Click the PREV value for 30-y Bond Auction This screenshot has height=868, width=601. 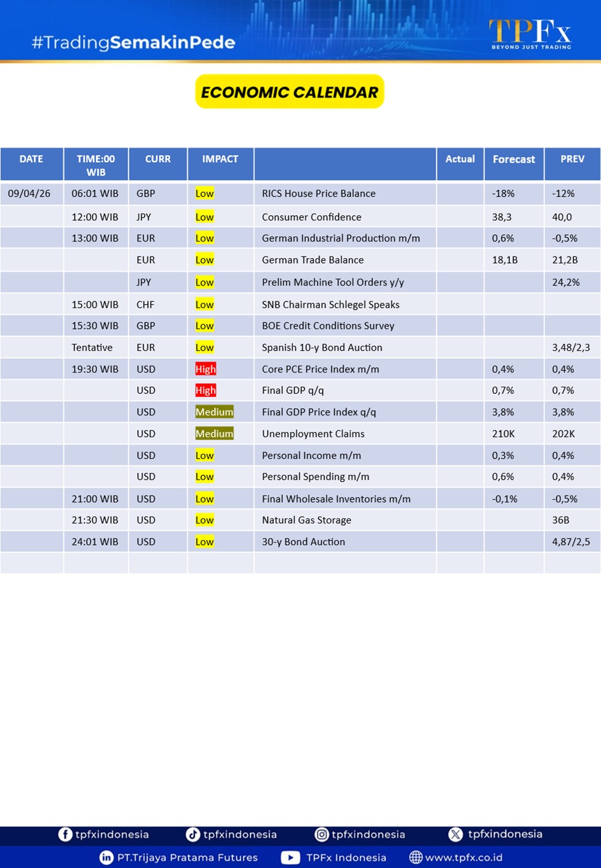click(571, 542)
